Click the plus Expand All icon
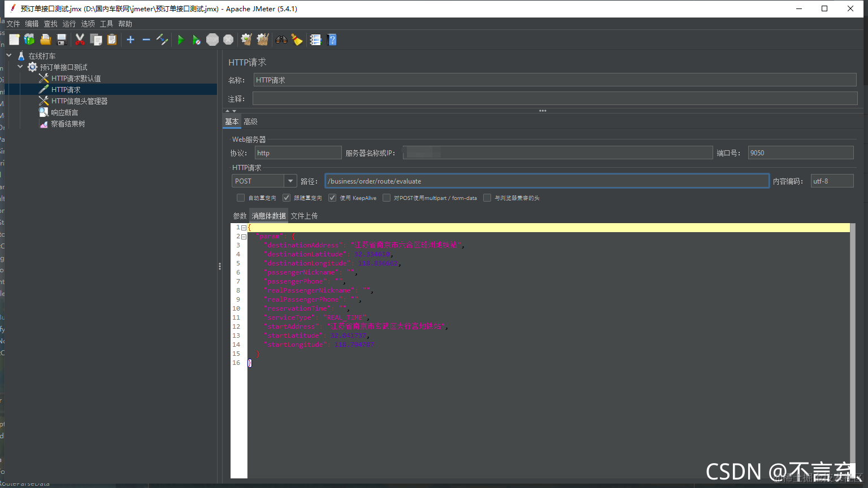 coord(131,40)
